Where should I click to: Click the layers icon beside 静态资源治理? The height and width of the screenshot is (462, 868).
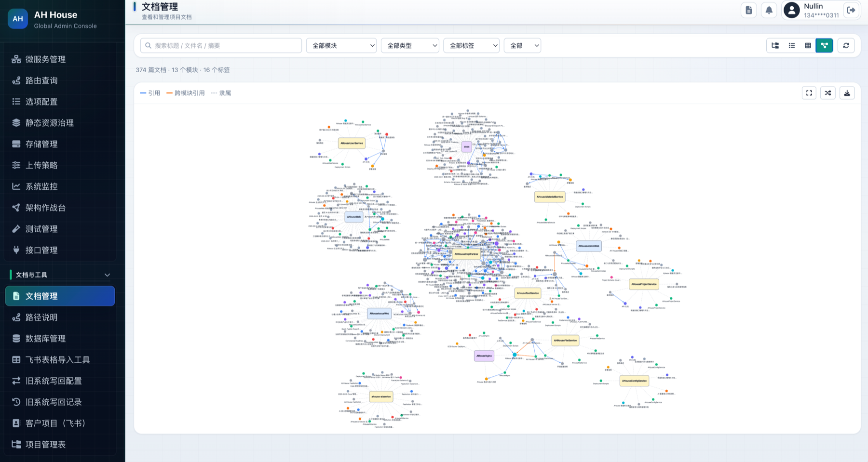pos(16,122)
